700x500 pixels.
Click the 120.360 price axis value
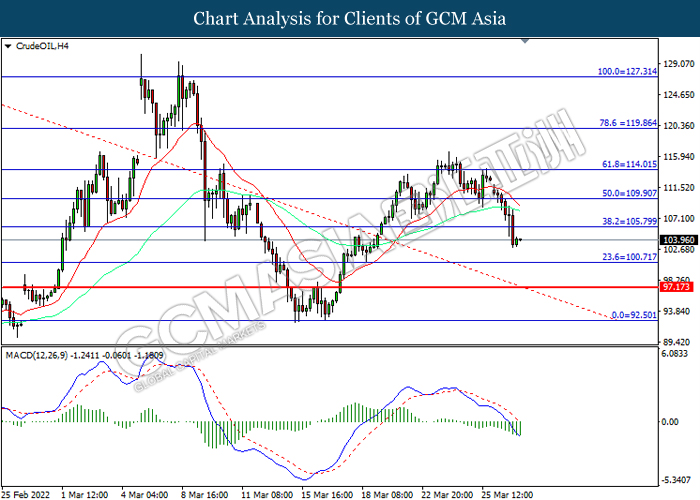click(679, 126)
